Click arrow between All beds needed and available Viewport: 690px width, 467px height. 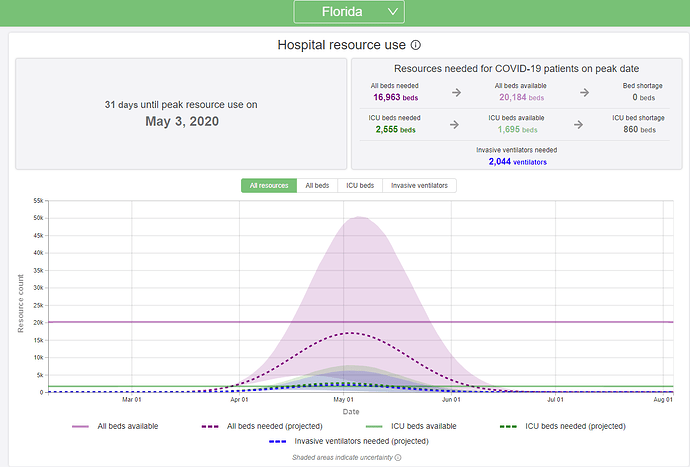tap(456, 92)
